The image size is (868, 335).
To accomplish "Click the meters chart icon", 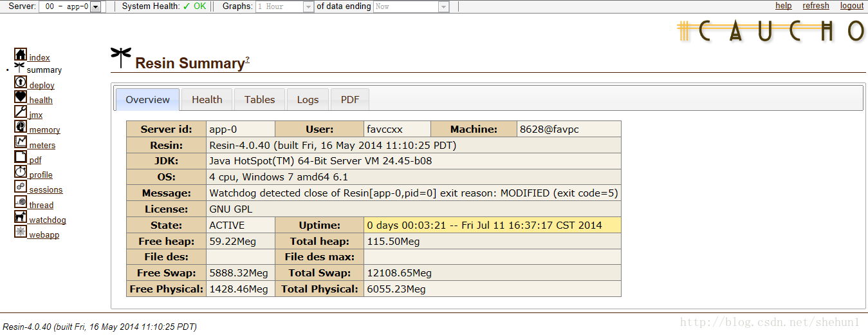I will (21, 142).
